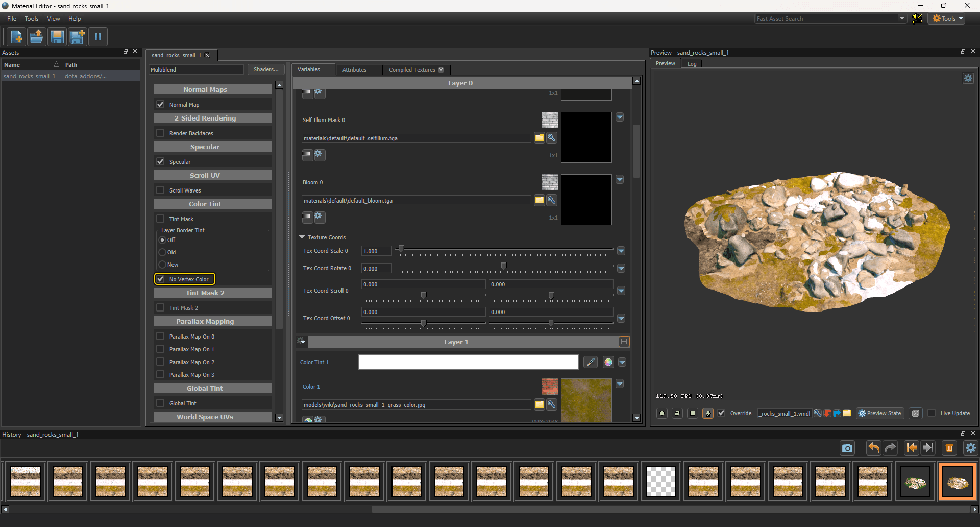Select the Old Layer Border Tint radio
980x527 pixels.
coord(162,252)
